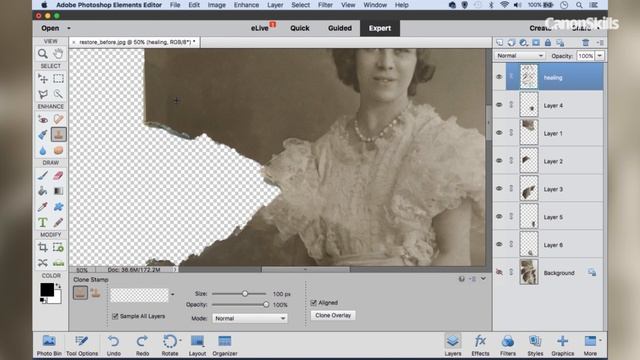Hide Layer 4 visibility eye
640x360 pixels.
[499, 105]
